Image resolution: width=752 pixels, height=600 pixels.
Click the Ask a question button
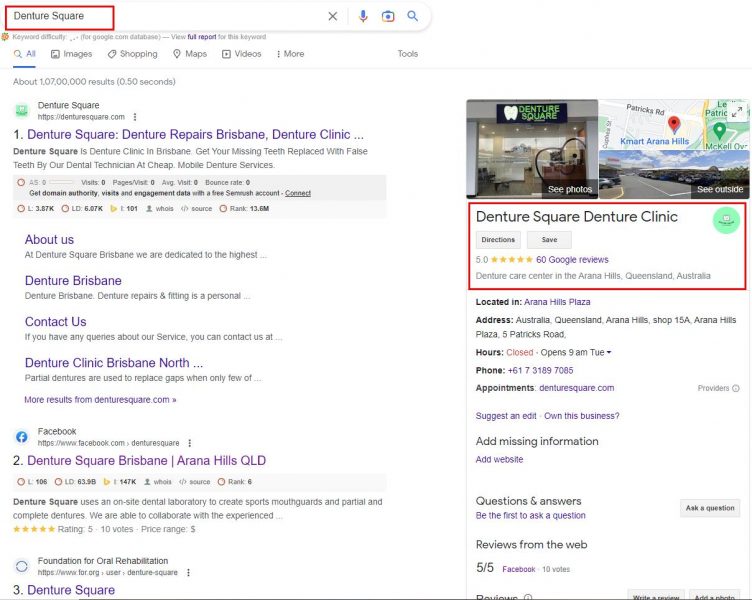(x=709, y=508)
